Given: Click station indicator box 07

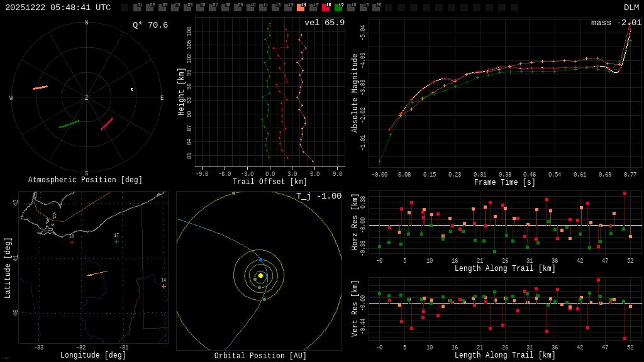Looking at the screenshot, I should click(213, 8).
